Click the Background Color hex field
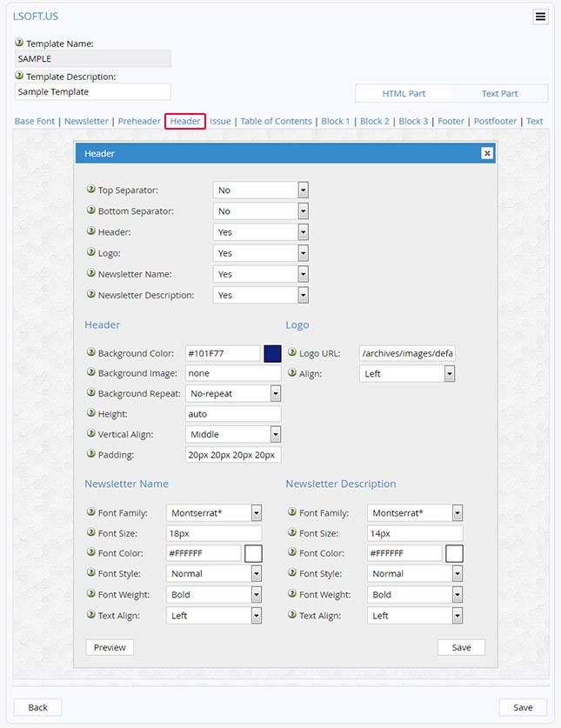 223,353
